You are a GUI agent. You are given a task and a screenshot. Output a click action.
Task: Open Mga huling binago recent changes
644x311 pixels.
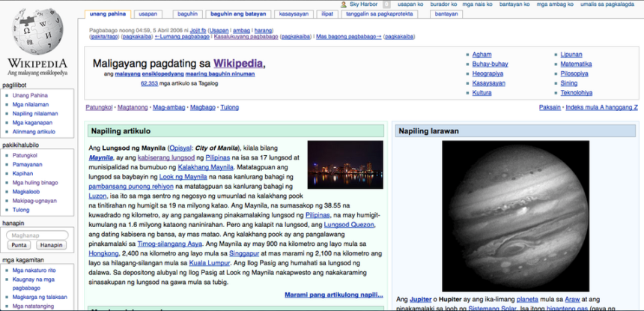click(35, 182)
